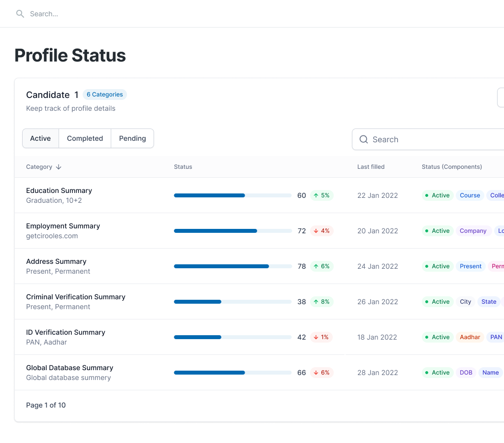Select the Active filter tab
Image resolution: width=504 pixels, height=443 pixels.
(x=40, y=138)
